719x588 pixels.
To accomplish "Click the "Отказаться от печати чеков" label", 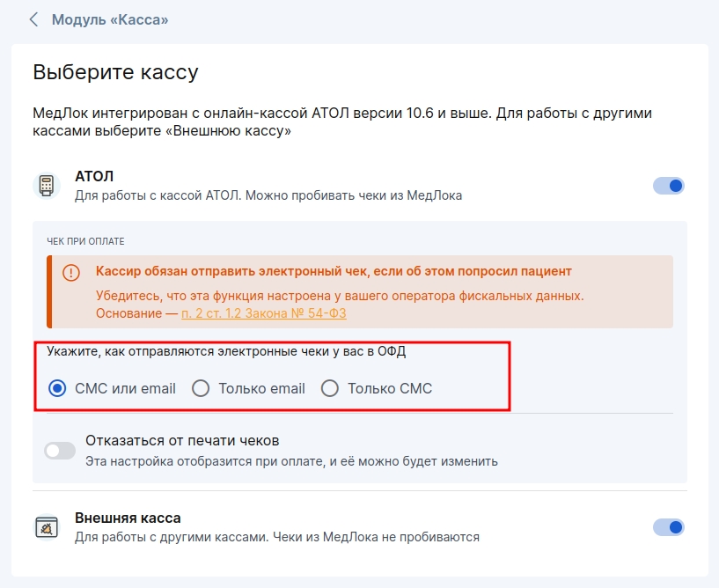I will coord(182,440).
